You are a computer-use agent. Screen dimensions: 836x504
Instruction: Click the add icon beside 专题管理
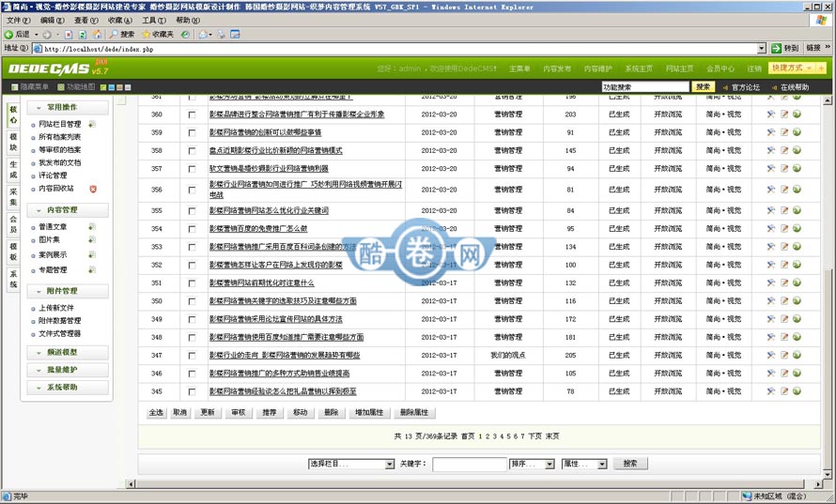(92, 270)
